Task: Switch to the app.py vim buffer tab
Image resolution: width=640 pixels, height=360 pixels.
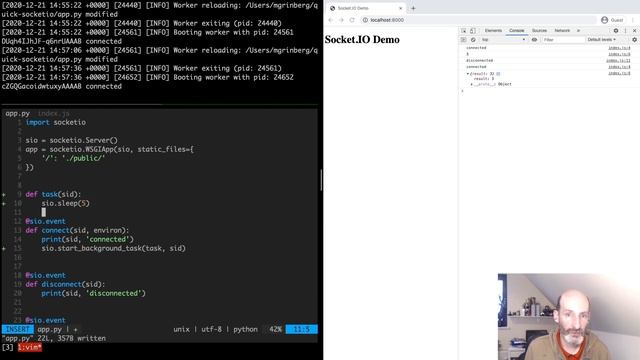Action: point(18,113)
